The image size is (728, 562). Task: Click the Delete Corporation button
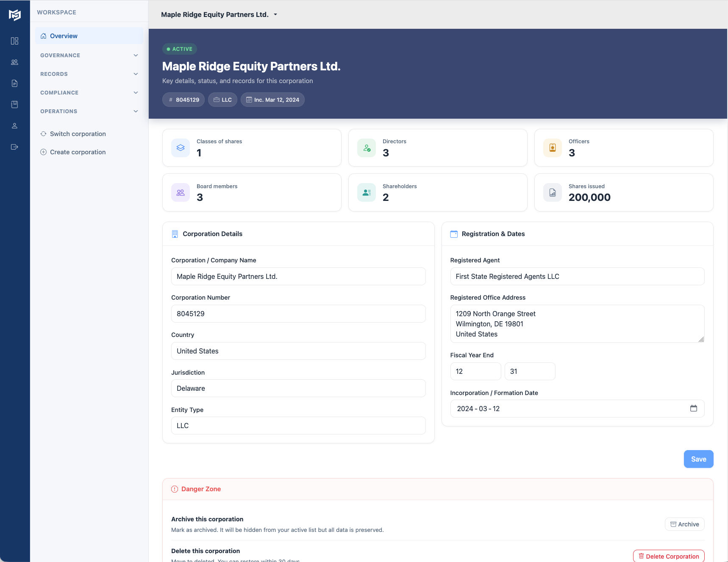[669, 556]
